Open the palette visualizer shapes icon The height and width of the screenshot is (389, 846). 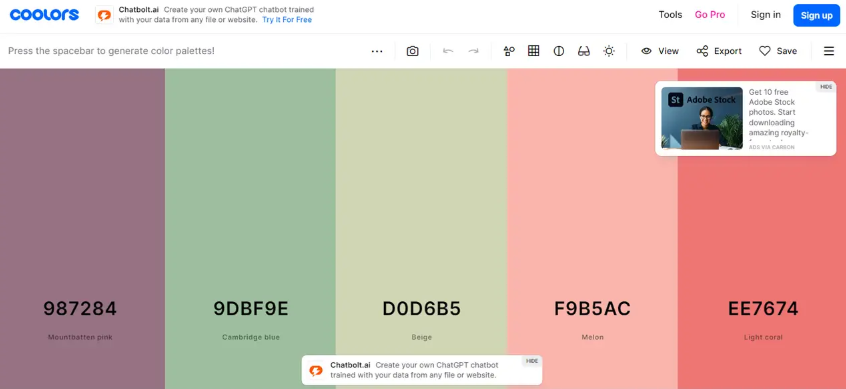click(x=509, y=51)
